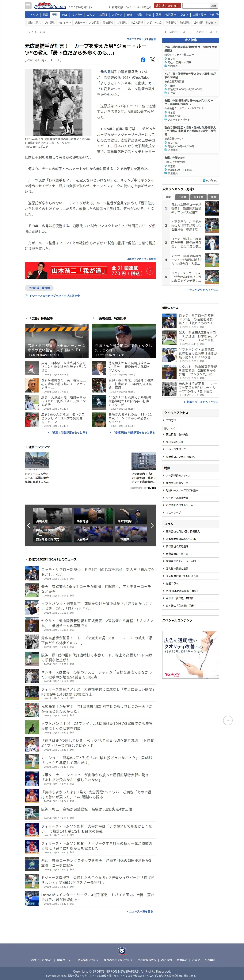The height and width of the screenshot is (980, 244).
Task: Open the hamburger menu icon
Action: [x=28, y=6]
